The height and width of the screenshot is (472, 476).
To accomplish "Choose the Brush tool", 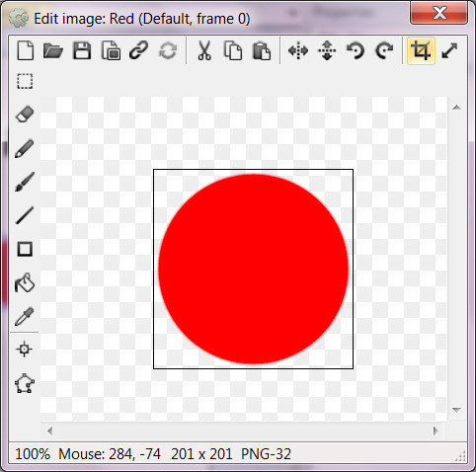I will pyautogui.click(x=25, y=182).
